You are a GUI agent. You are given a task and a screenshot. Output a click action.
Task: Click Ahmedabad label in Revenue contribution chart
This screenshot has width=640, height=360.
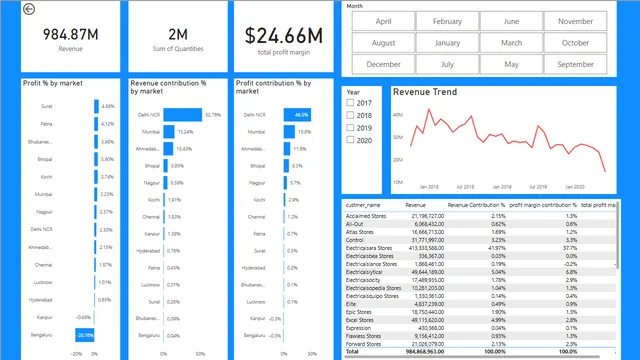148,149
